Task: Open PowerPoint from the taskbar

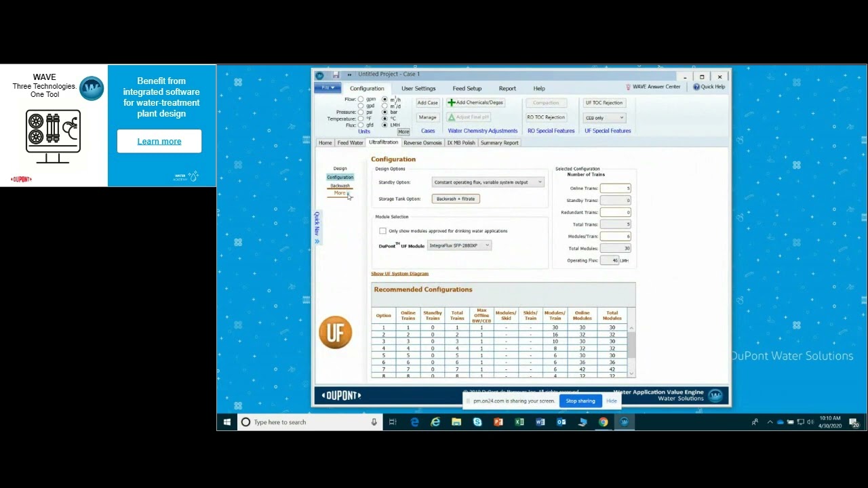Action: pyautogui.click(x=498, y=422)
